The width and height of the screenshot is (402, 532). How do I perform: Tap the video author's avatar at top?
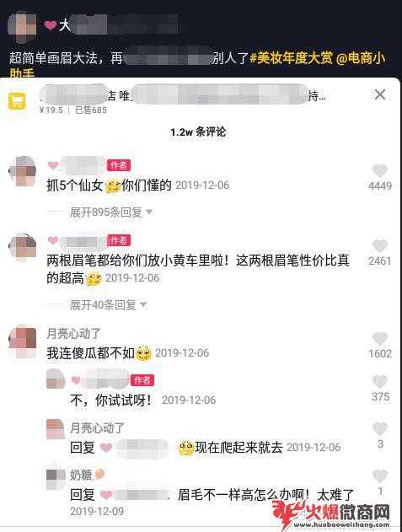click(x=23, y=27)
